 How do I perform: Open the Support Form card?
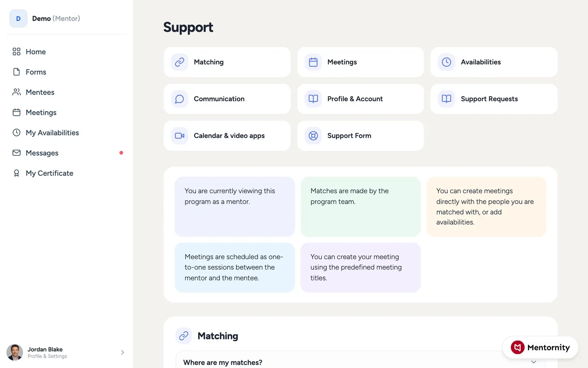361,136
